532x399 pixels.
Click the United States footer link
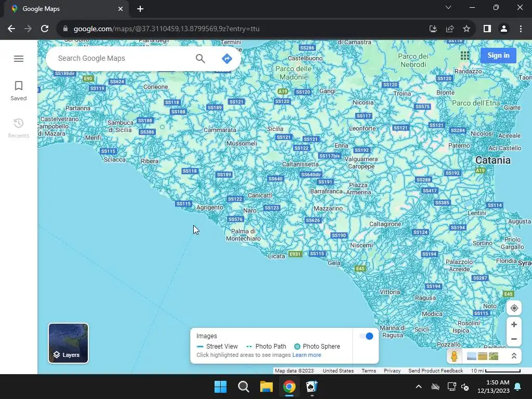(338, 371)
